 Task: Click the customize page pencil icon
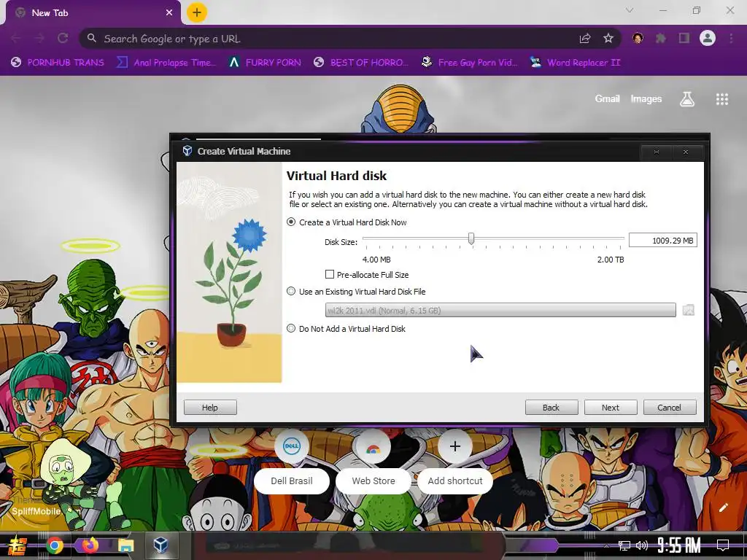(723, 507)
